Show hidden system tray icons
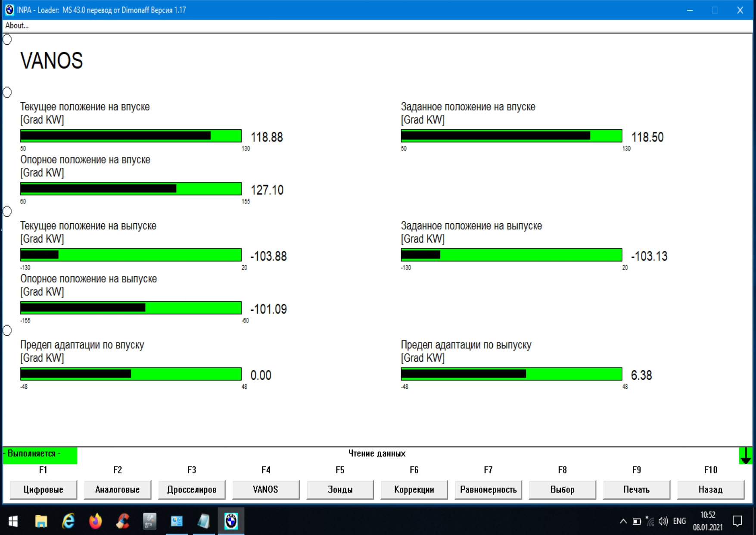This screenshot has width=756, height=535. pos(623,522)
